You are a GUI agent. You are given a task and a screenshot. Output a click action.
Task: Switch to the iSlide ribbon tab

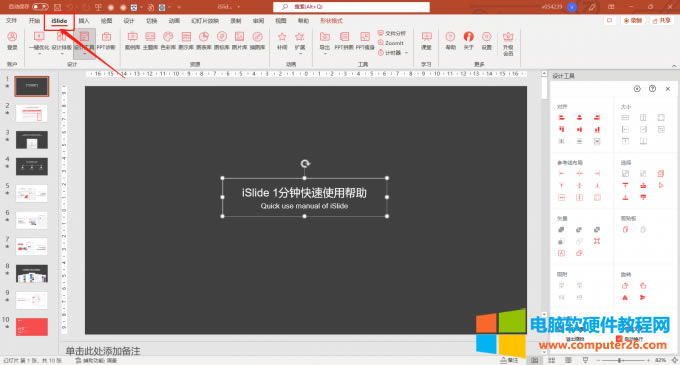point(59,21)
